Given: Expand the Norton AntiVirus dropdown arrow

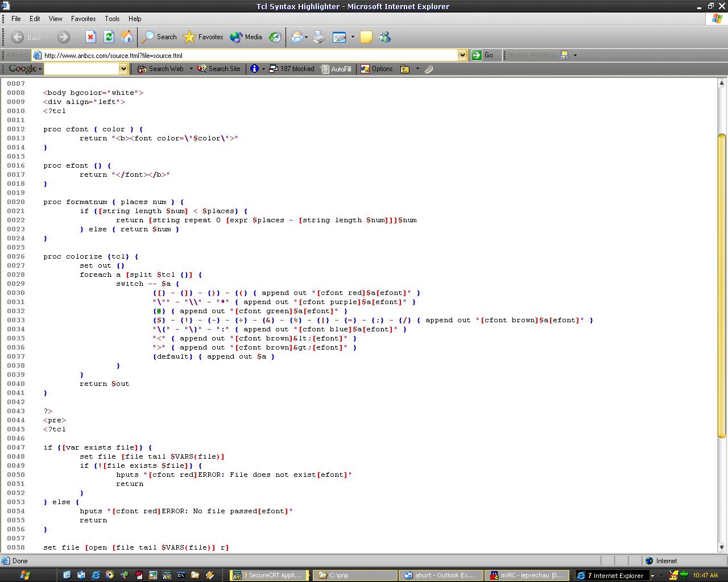Looking at the screenshot, I should [x=575, y=55].
